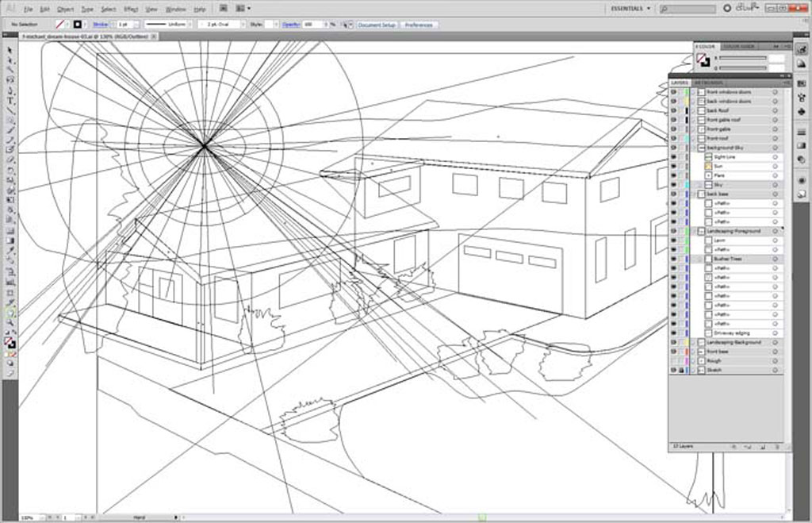Switch to the Artboards panel tab
The width and height of the screenshot is (812, 523).
pos(709,83)
